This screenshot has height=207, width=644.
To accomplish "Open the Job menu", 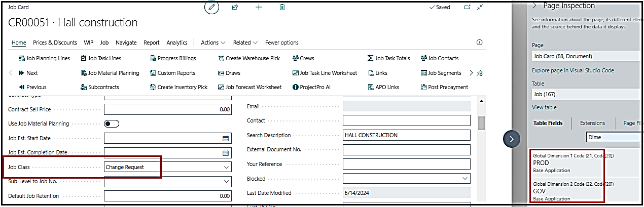I will [104, 43].
